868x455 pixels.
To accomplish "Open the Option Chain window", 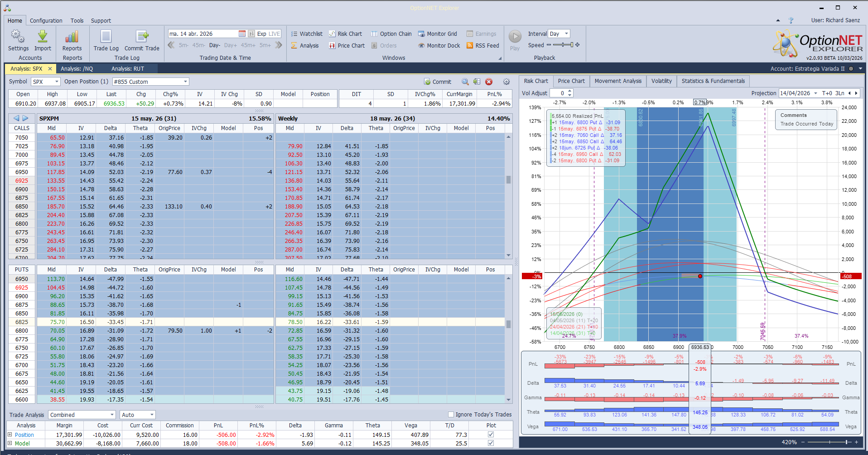I will pos(391,34).
